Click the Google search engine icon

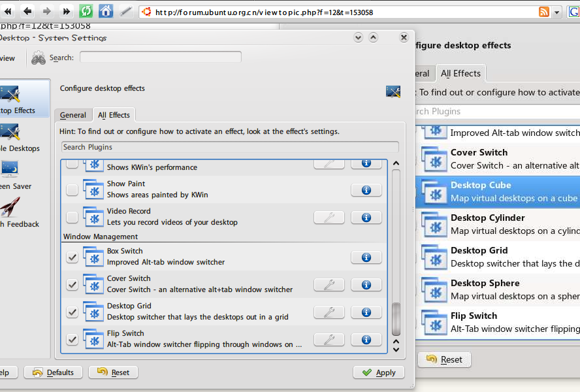click(x=573, y=12)
